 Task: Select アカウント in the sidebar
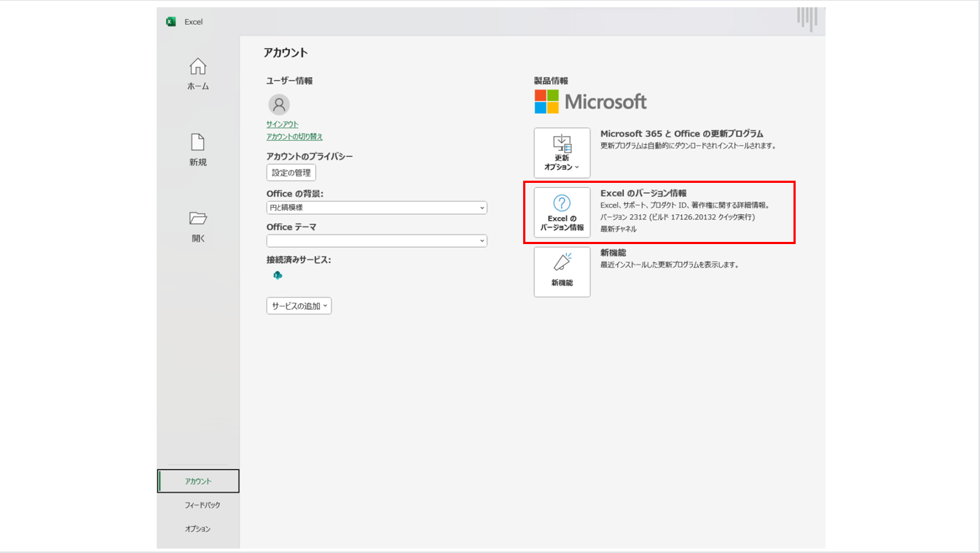(198, 481)
